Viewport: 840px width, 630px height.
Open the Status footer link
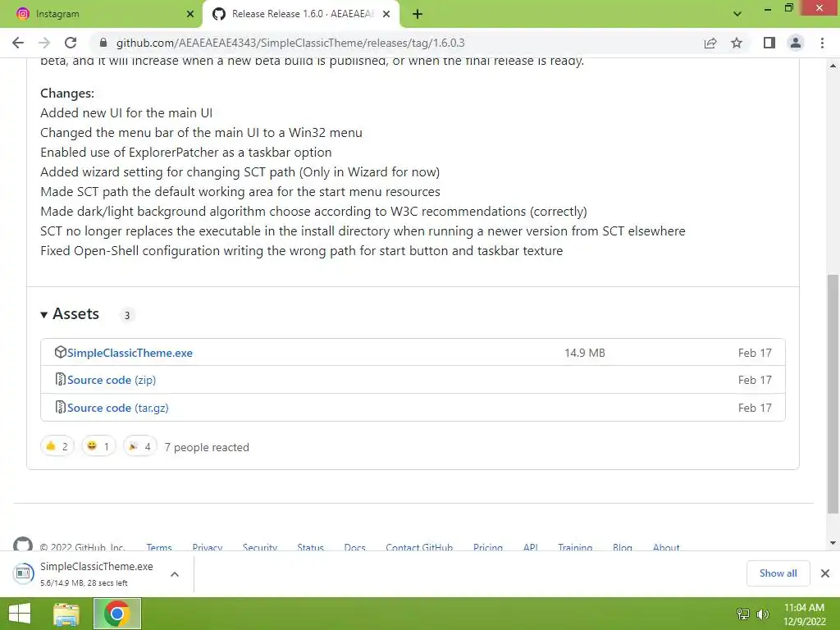[310, 547]
